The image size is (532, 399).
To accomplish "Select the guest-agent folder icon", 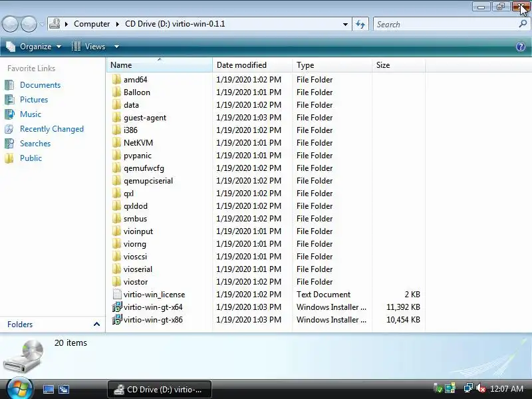I will 116,118.
